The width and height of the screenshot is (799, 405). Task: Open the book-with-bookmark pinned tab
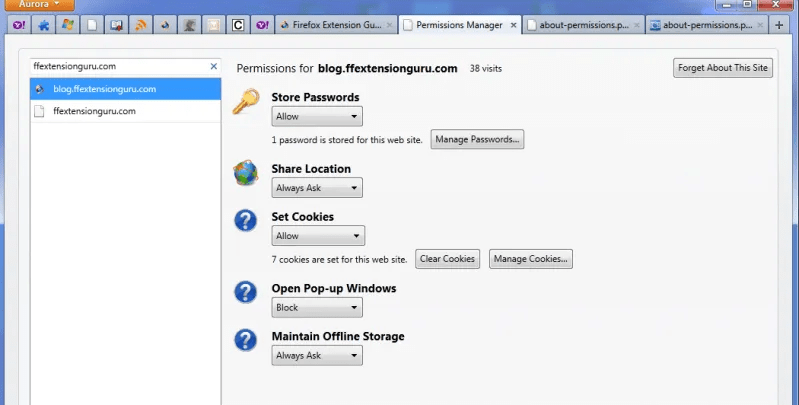point(116,25)
